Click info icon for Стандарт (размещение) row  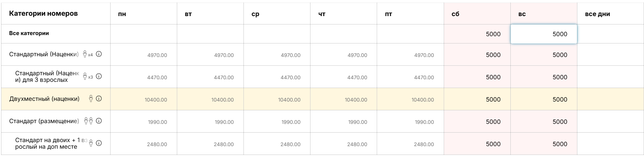[x=99, y=121]
